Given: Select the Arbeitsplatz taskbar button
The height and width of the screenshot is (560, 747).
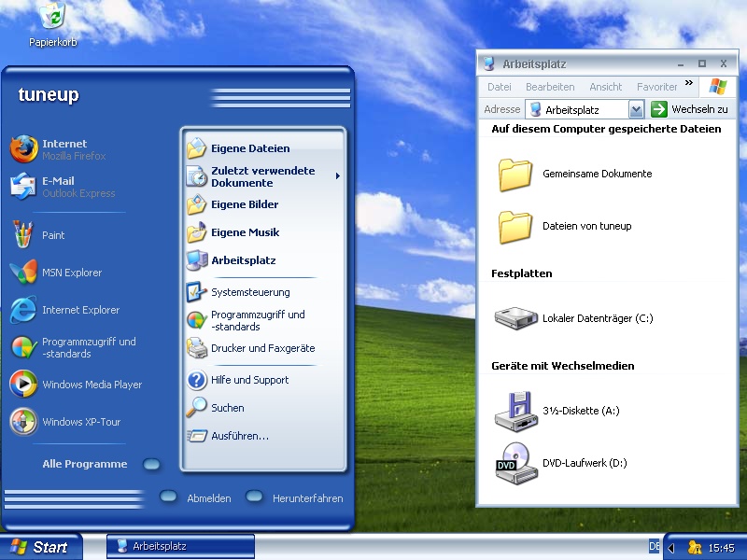Looking at the screenshot, I should pyautogui.click(x=180, y=546).
